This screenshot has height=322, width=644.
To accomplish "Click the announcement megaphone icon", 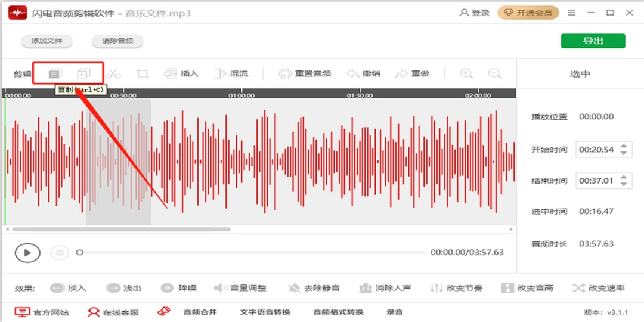I will pos(164,311).
